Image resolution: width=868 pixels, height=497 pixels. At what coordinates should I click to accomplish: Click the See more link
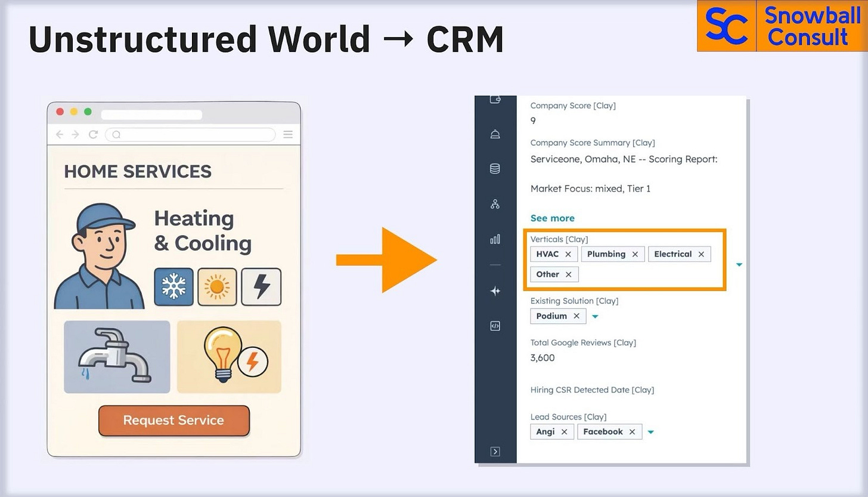point(553,218)
